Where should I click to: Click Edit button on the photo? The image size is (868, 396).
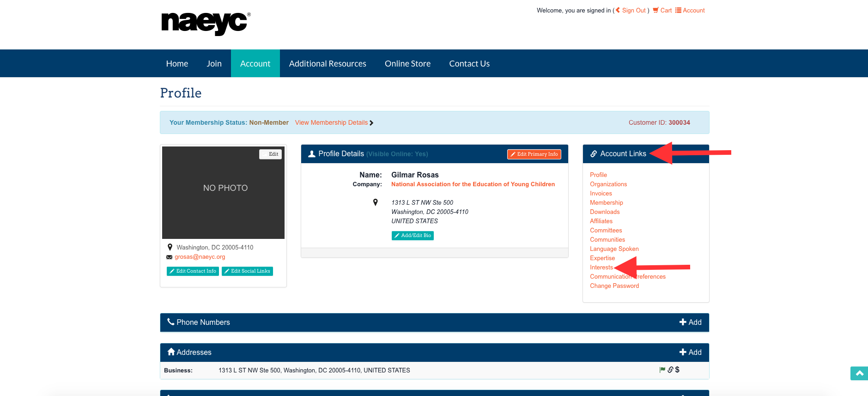[x=270, y=154]
